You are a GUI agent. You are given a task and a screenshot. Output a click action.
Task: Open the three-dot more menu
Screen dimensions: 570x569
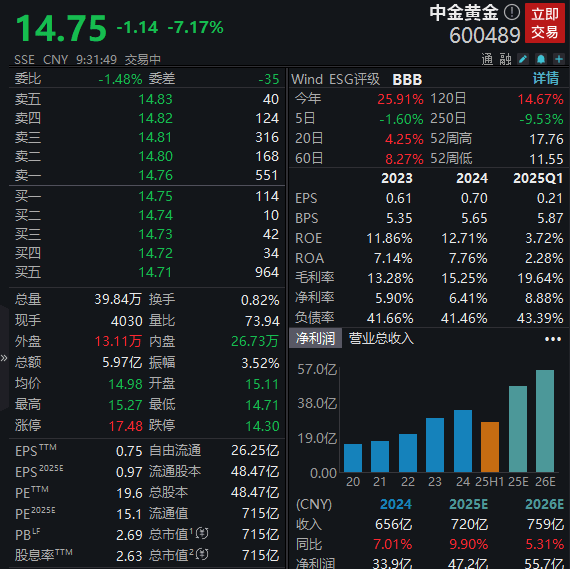point(553,339)
